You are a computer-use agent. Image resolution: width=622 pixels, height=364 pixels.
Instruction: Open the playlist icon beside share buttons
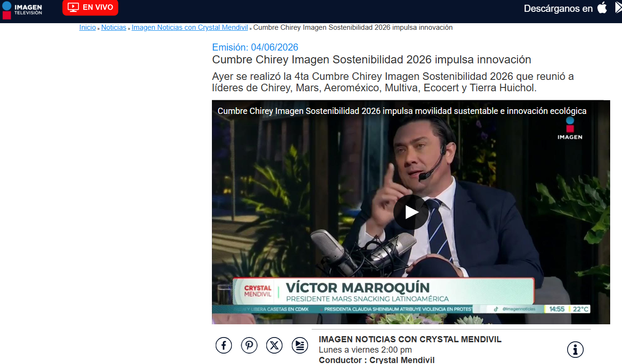pyautogui.click(x=299, y=346)
